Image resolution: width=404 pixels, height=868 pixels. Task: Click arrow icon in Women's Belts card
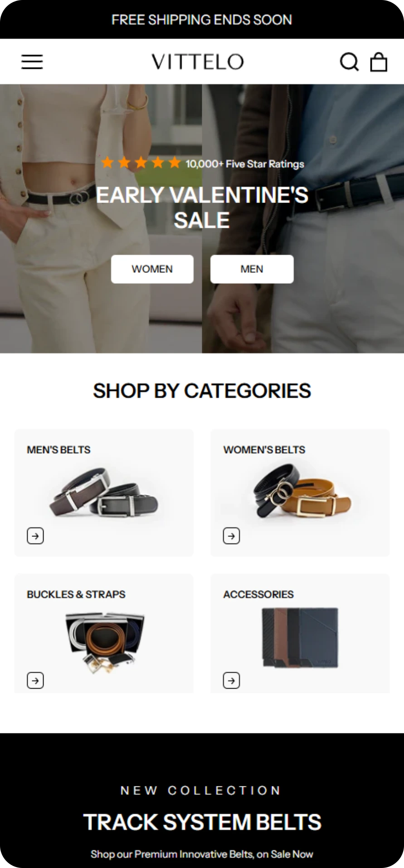[231, 536]
